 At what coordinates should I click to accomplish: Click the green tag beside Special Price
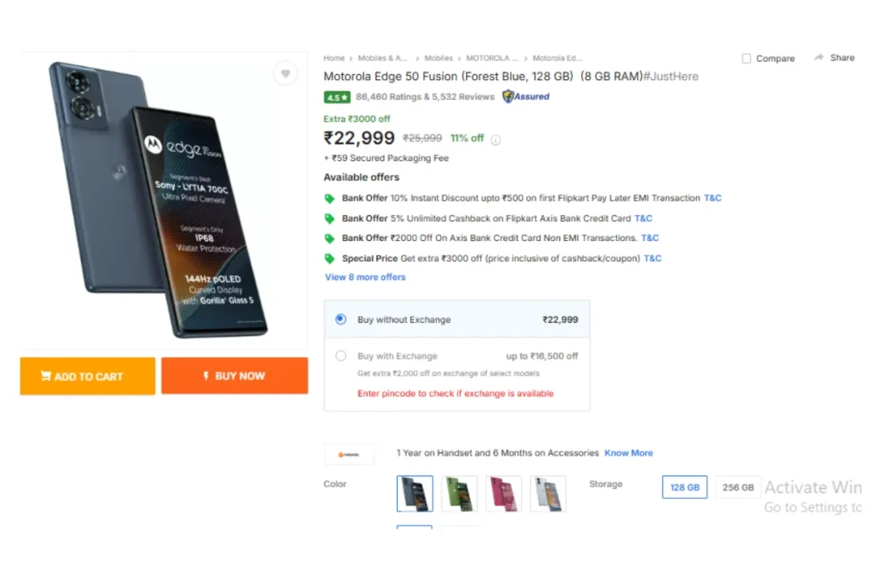(x=329, y=258)
